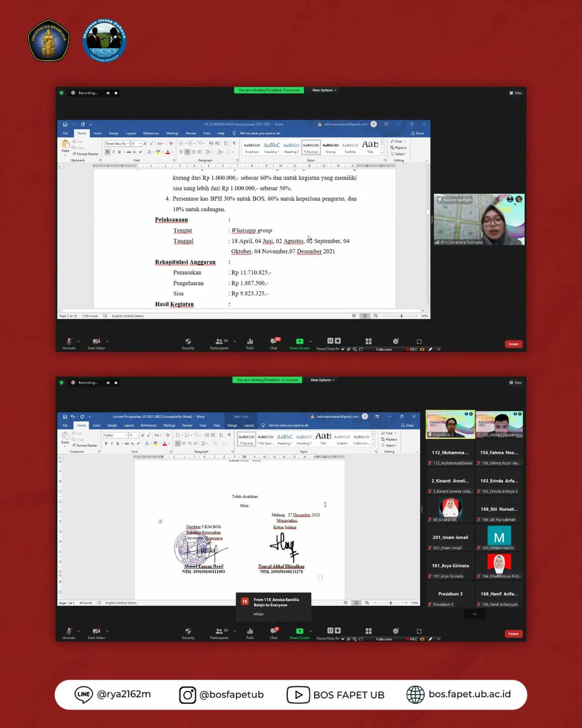The width and height of the screenshot is (582, 728).
Task: Open the Mailings tab in BENDAHARA Word window
Action: 172,133
